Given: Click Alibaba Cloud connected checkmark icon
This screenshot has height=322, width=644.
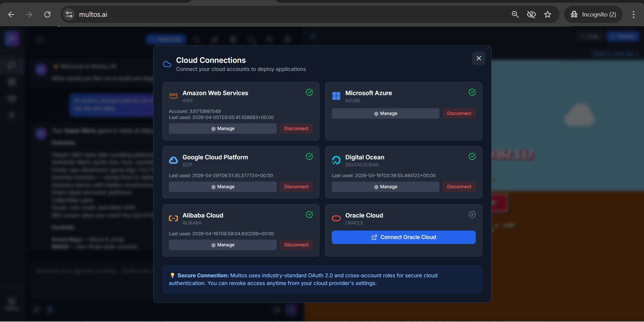Looking at the screenshot, I should (x=309, y=214).
